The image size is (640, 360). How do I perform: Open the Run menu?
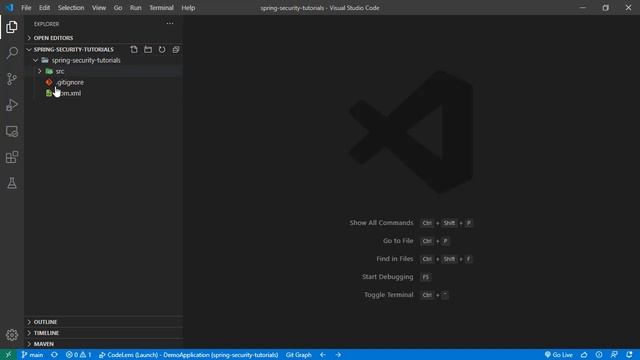136,8
